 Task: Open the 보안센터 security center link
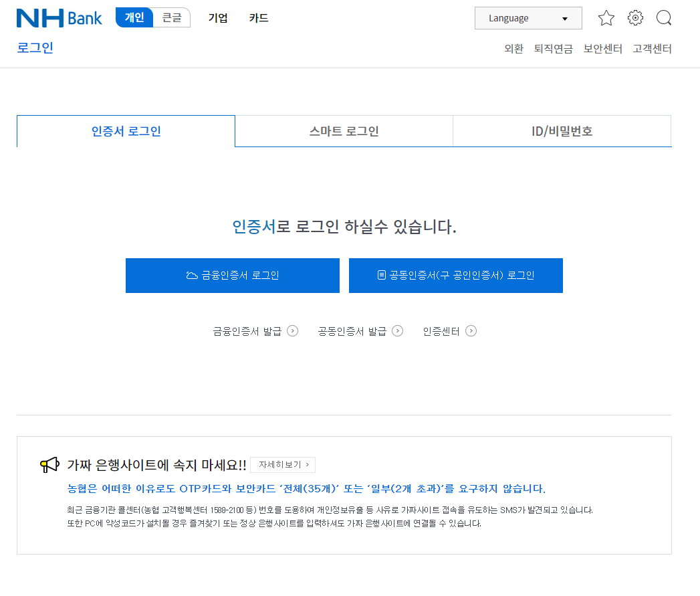[602, 48]
